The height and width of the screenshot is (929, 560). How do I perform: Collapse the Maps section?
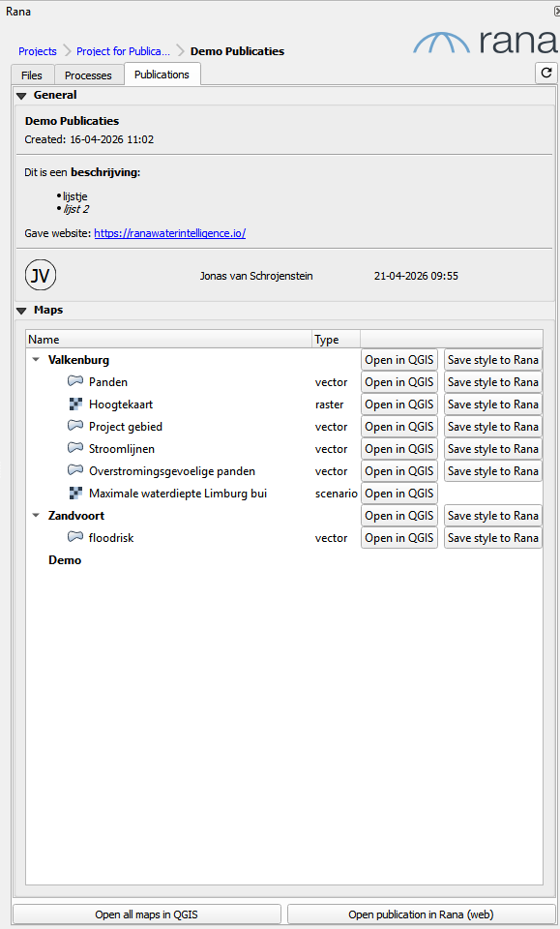point(22,311)
